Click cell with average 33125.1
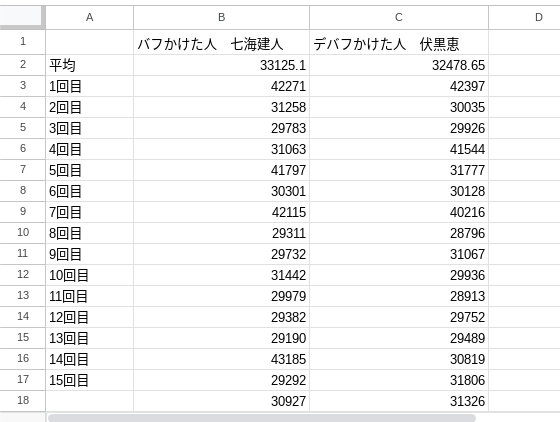This screenshot has width=560, height=422. tap(221, 65)
